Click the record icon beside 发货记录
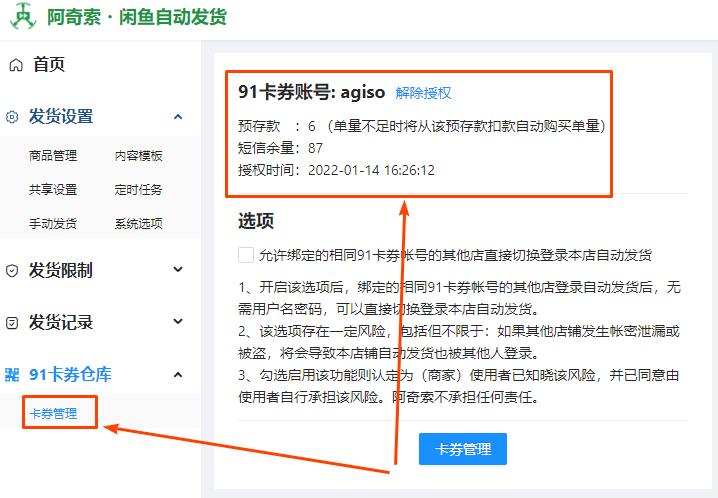This screenshot has height=498, width=718. pos(12,323)
